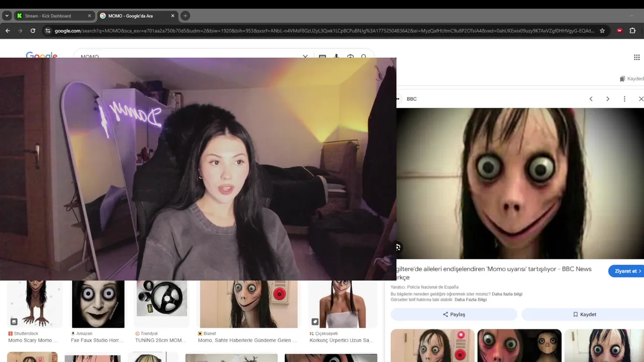Go back to the previous page
This screenshot has width=644, height=362.
[8, 31]
